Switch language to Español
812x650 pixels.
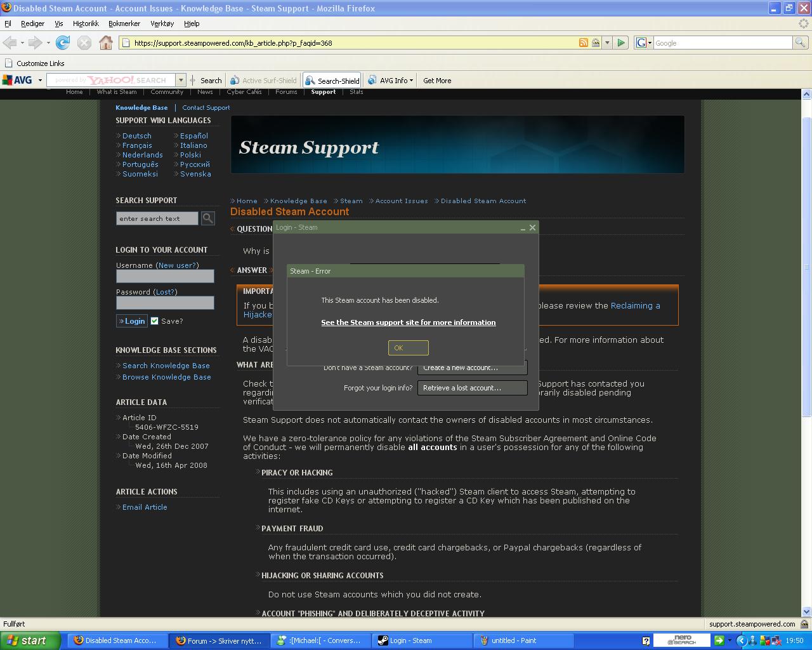[x=194, y=136]
